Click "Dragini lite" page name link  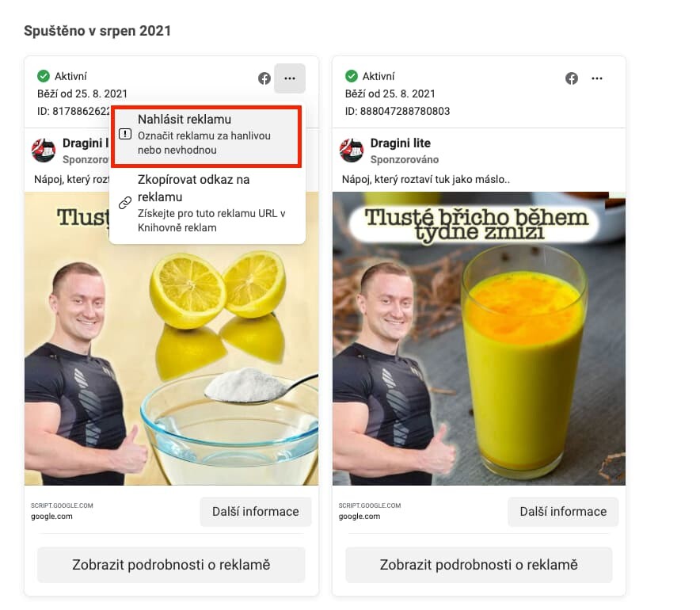[x=400, y=143]
